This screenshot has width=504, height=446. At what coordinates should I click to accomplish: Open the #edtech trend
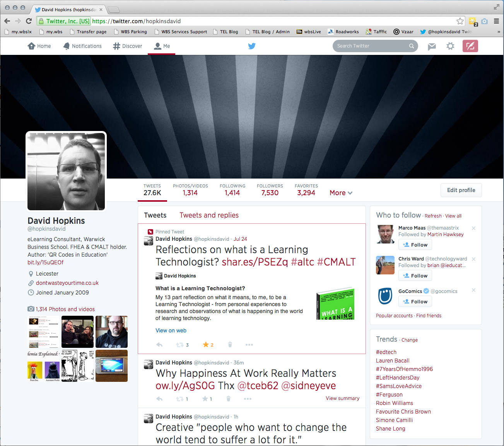[386, 352]
